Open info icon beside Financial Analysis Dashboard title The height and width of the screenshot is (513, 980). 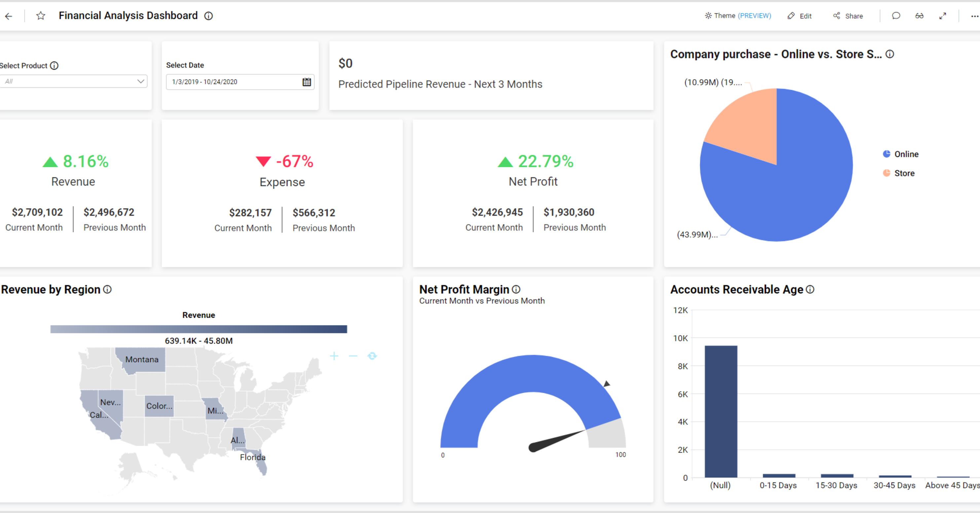[208, 16]
